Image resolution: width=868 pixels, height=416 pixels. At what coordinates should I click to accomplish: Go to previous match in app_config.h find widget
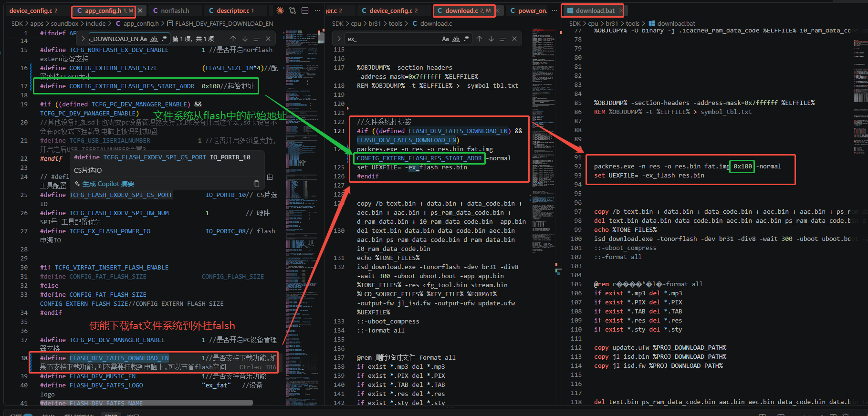point(233,39)
